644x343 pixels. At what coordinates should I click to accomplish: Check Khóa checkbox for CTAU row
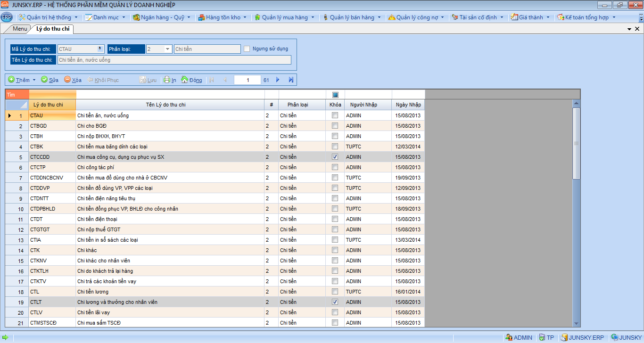coord(335,115)
